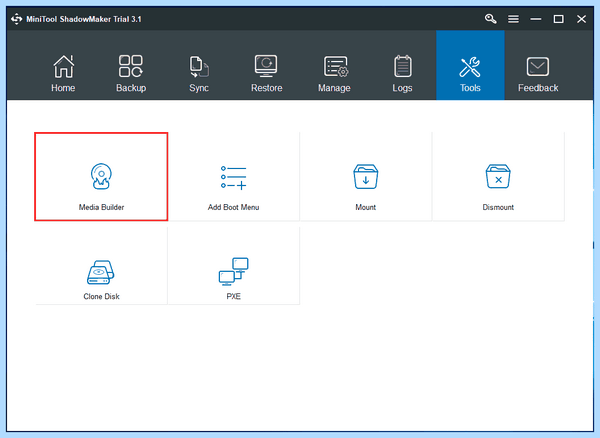Maximize the ShadowMaker window
Viewport: 600px width, 438px height.
pos(558,19)
